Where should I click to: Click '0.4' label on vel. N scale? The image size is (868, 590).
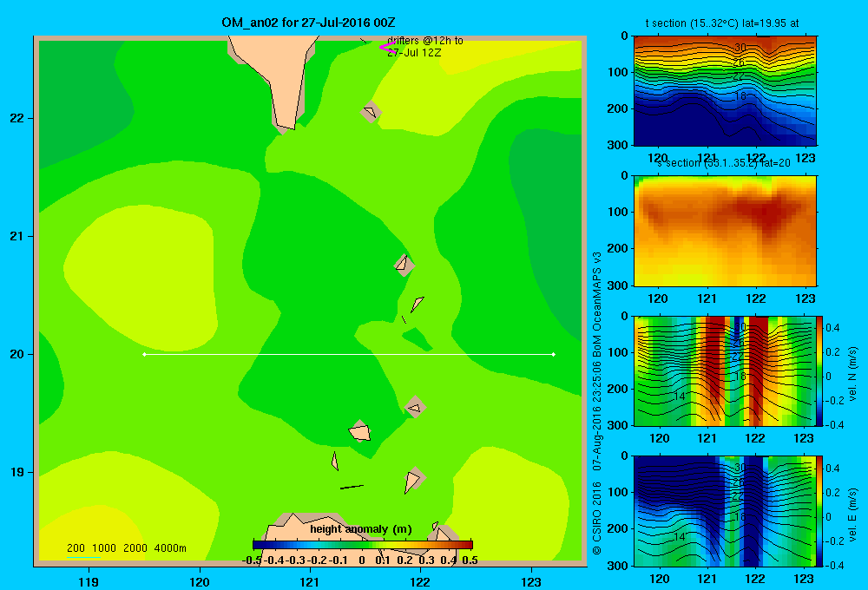tap(832, 328)
